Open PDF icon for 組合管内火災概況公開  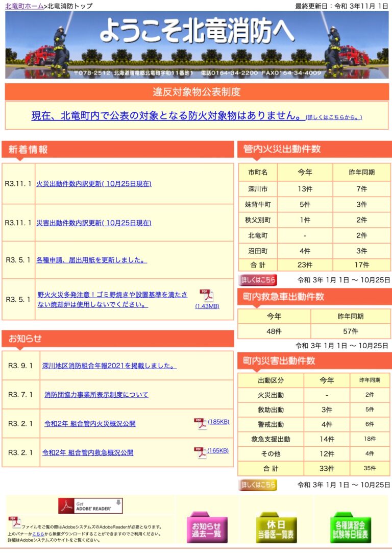[x=200, y=423]
